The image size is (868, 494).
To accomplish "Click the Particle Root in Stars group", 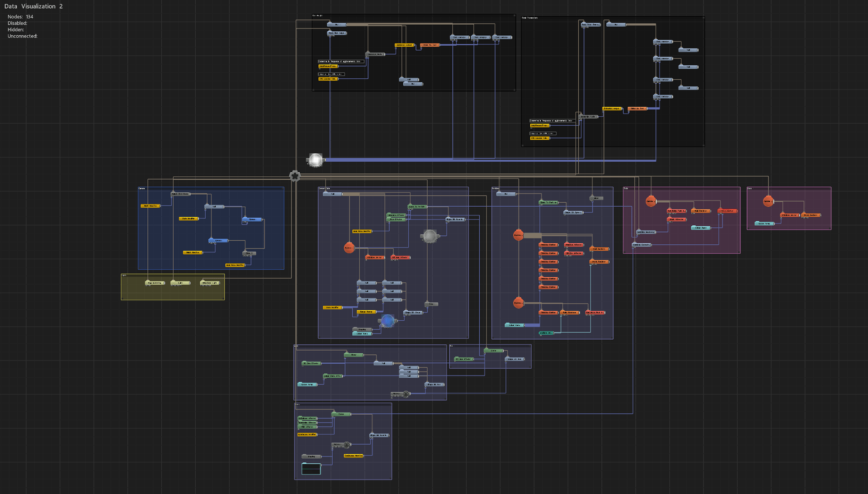I will click(x=768, y=201).
